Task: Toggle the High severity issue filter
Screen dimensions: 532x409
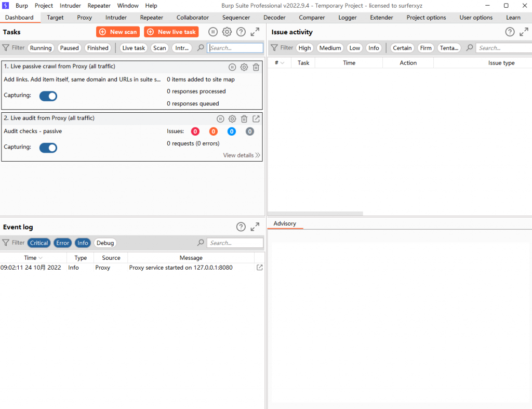Action: [x=304, y=48]
